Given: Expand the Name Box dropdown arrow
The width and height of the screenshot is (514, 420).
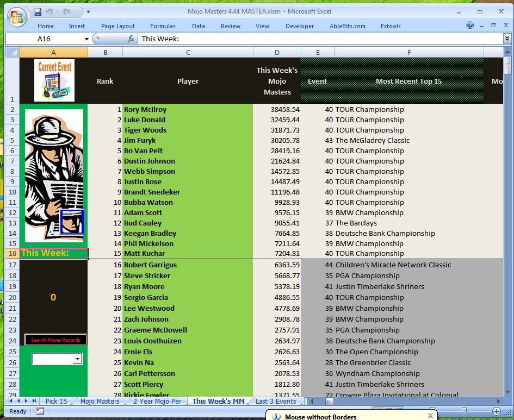Looking at the screenshot, I should tap(86, 39).
